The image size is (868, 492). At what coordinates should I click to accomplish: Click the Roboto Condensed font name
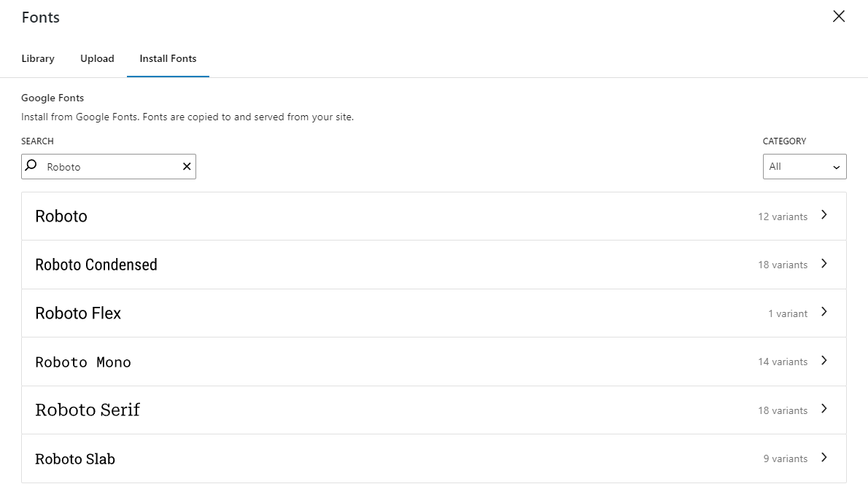[96, 264]
